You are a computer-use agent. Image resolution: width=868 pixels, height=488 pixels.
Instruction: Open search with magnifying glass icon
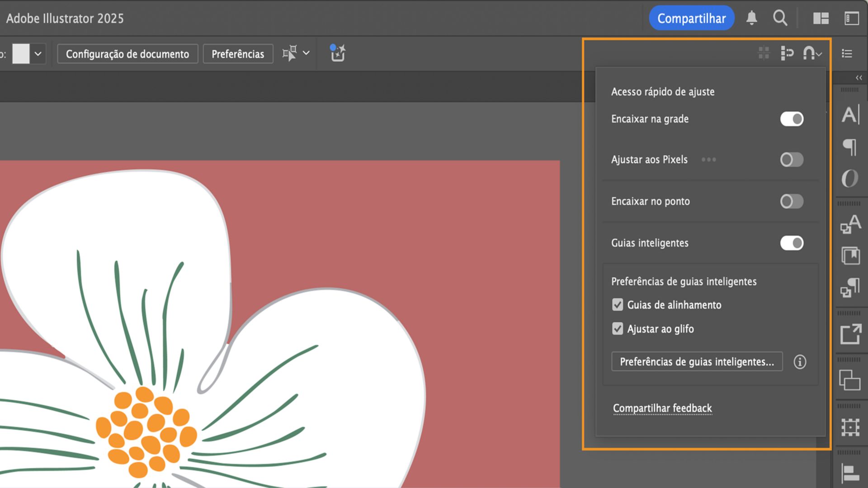click(780, 18)
